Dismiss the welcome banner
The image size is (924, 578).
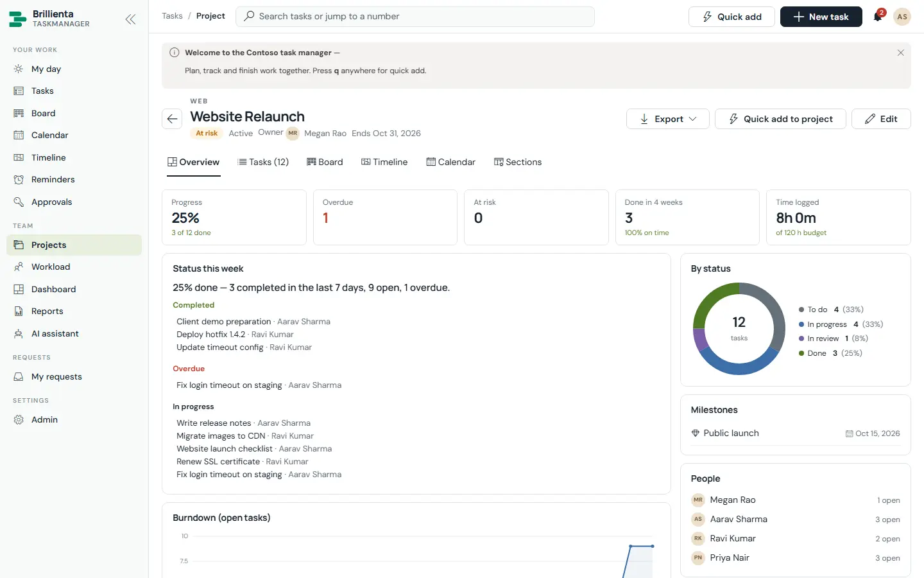coord(900,53)
